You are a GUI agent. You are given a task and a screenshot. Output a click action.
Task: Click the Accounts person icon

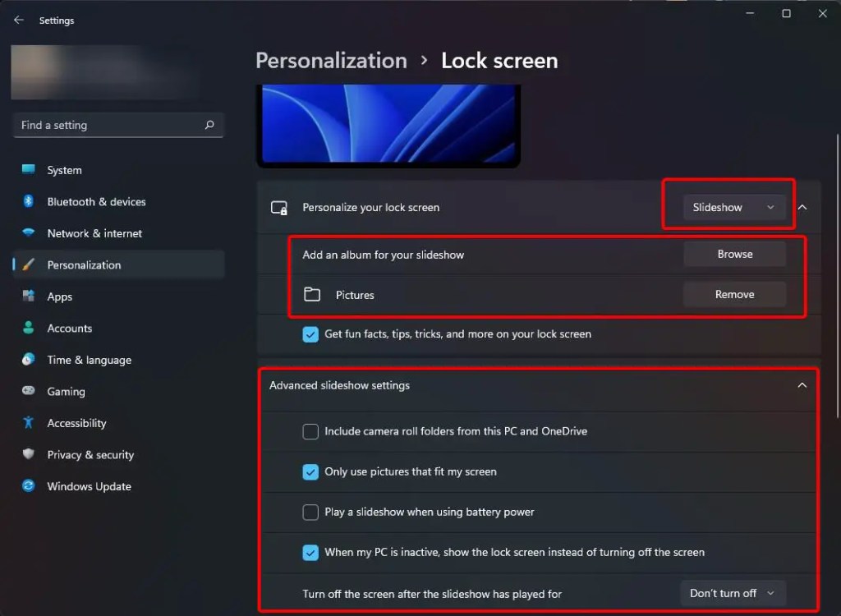click(x=29, y=328)
